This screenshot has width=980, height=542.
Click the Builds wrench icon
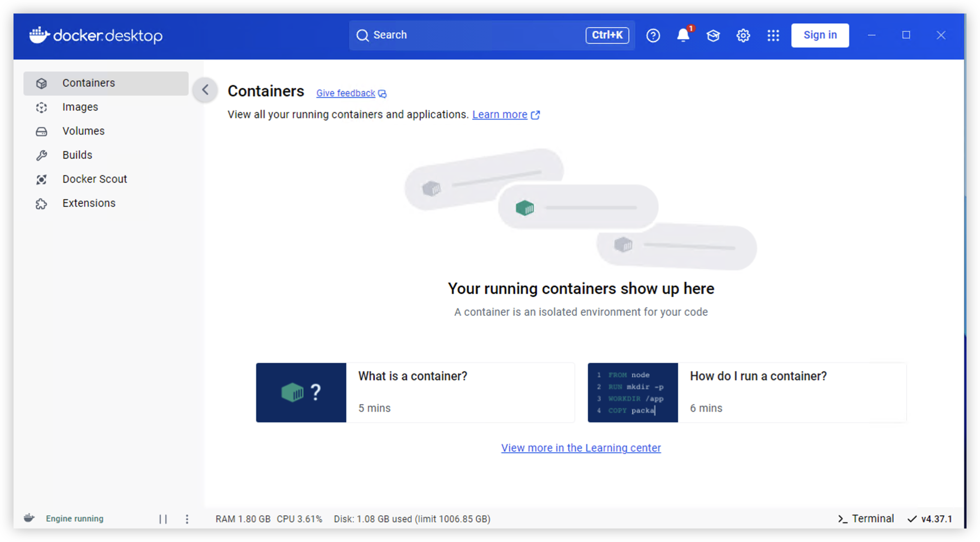coord(42,155)
